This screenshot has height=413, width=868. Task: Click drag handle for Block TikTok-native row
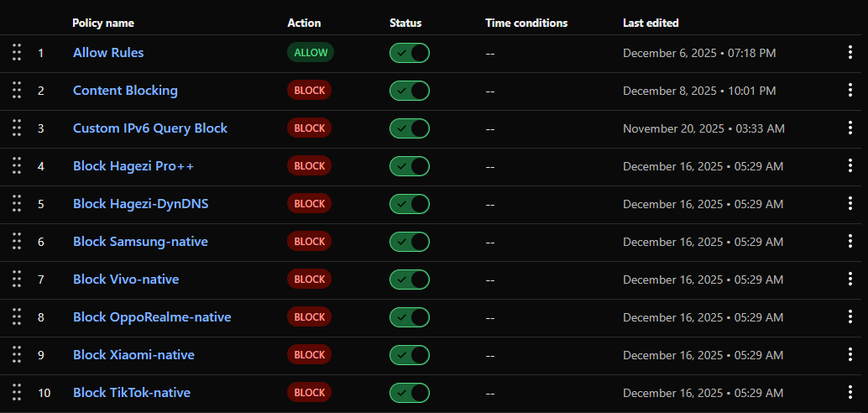point(17,393)
